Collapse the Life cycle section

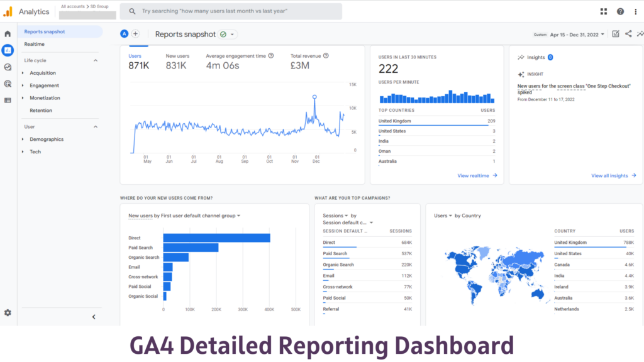[x=96, y=60]
